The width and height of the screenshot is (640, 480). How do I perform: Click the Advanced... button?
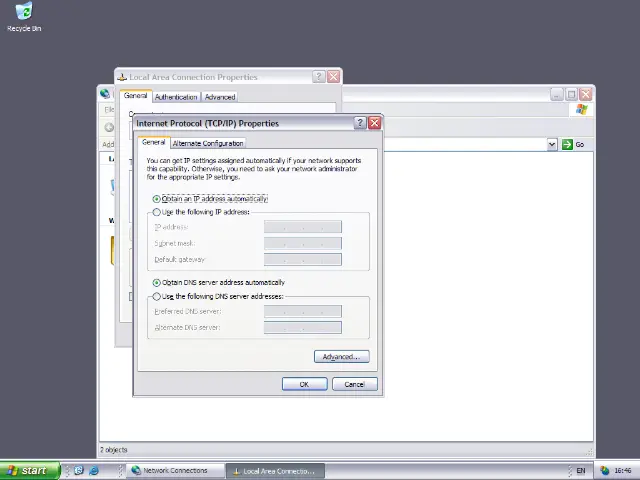pyautogui.click(x=341, y=357)
